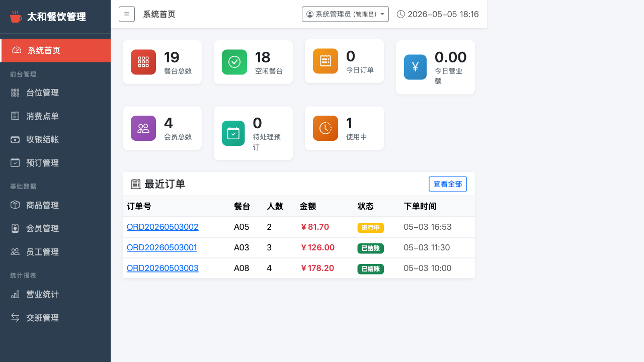Open the 预订管理 sidebar item
The height and width of the screenshot is (362, 644).
click(x=55, y=163)
